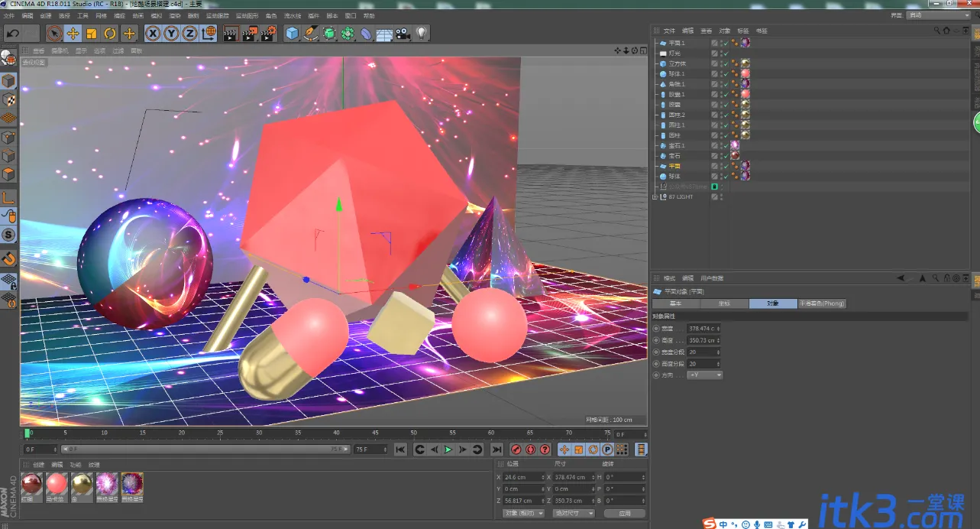Open the 运动图形 menu
This screenshot has width=980, height=529.
tap(247, 15)
